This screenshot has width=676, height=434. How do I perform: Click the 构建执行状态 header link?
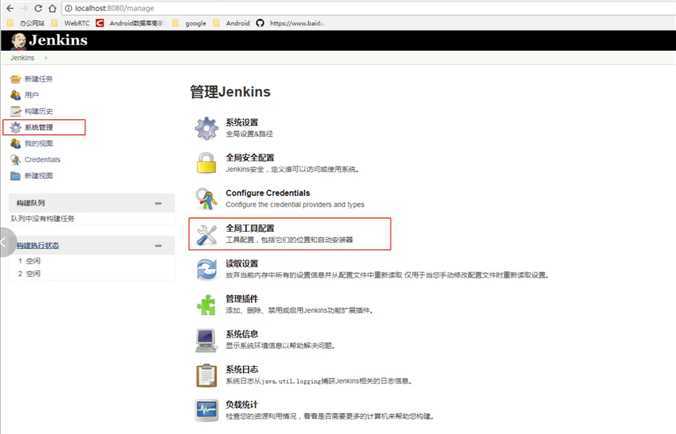click(38, 246)
